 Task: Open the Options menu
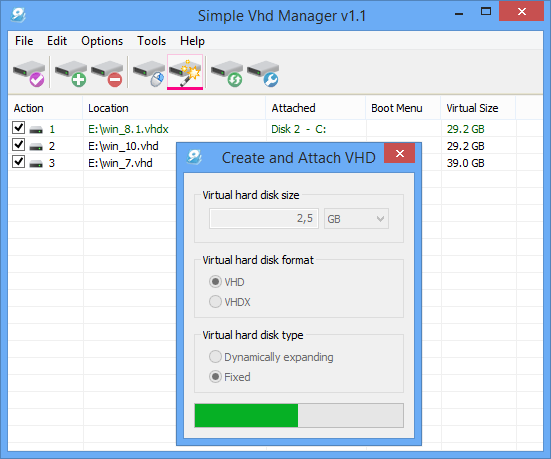pos(102,41)
